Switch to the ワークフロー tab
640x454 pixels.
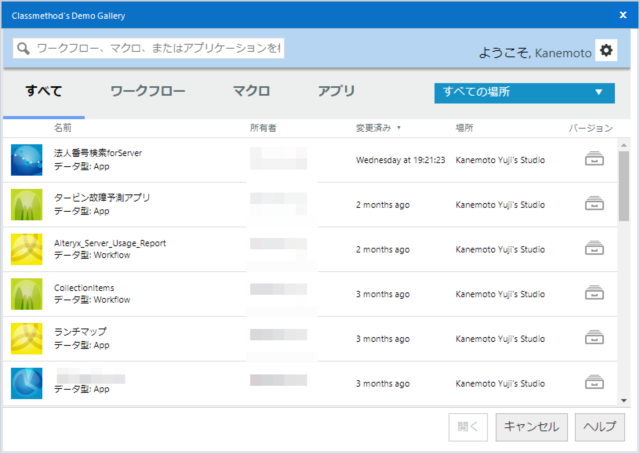148,91
